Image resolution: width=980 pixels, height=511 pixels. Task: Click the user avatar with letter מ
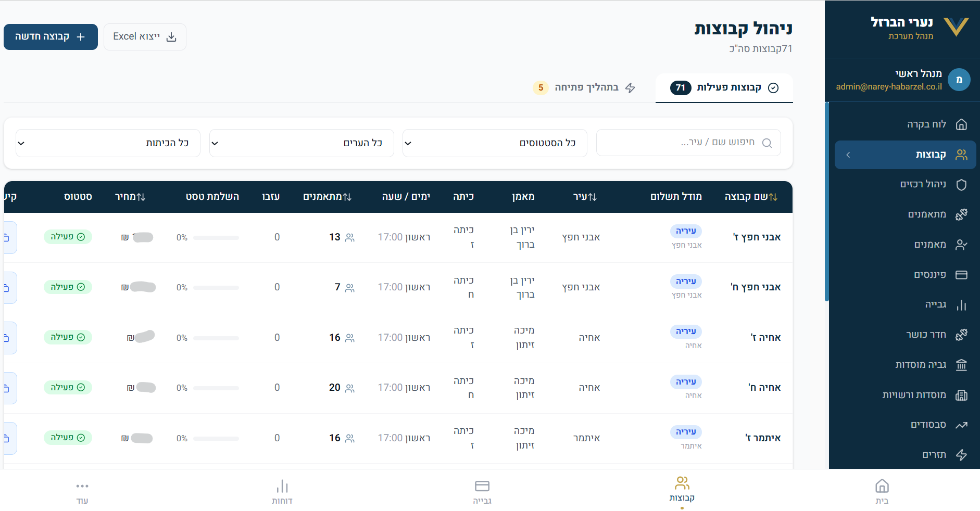(959, 80)
